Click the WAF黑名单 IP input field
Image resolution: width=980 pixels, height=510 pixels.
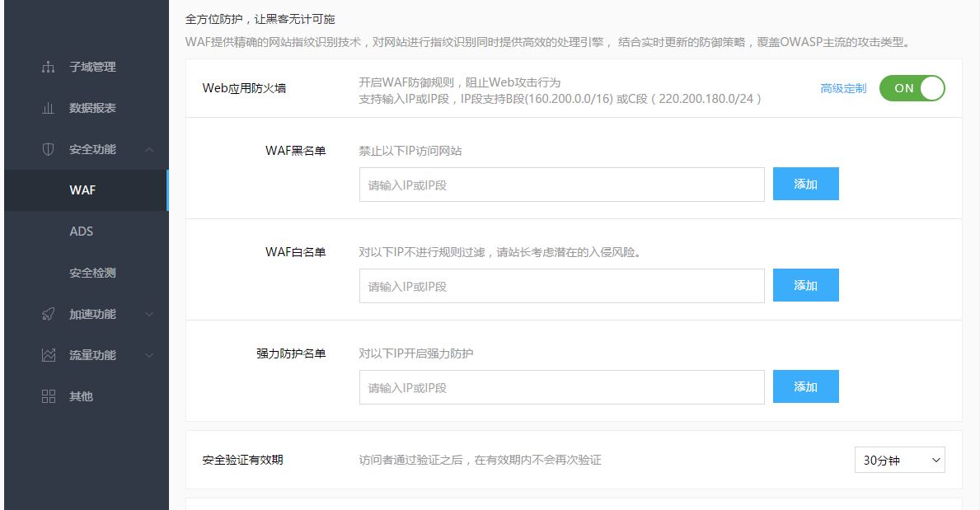[x=560, y=184]
